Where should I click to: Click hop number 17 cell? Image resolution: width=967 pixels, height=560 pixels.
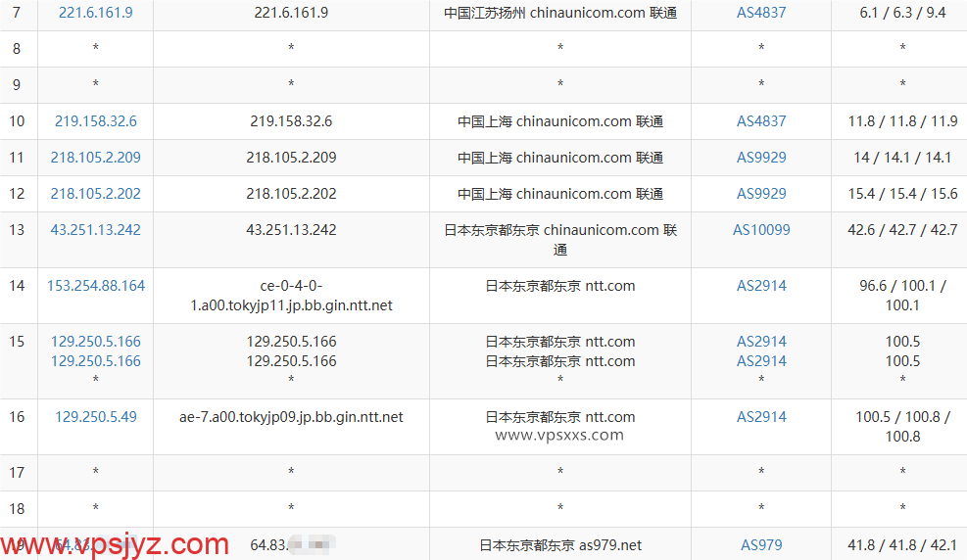[x=17, y=473]
